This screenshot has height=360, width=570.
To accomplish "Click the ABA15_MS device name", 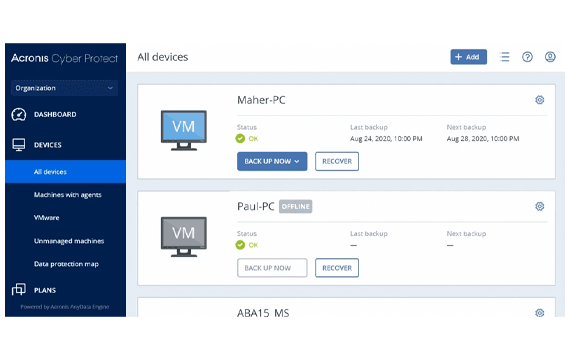I will click(263, 313).
